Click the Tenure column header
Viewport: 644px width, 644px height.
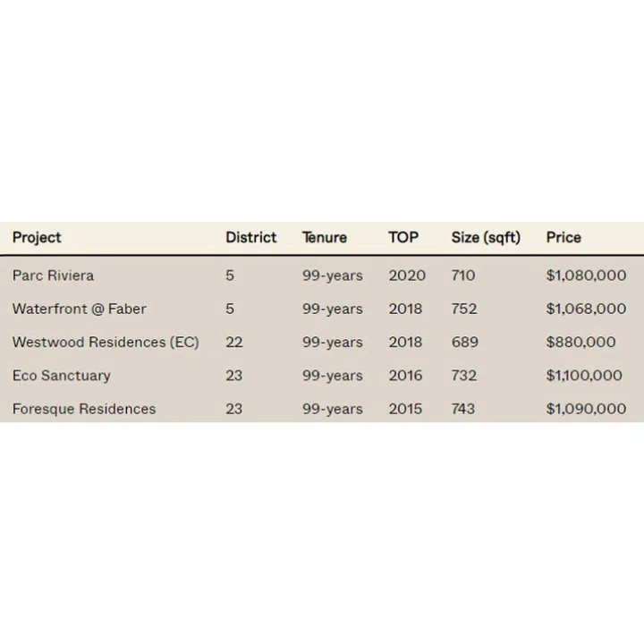tap(324, 237)
